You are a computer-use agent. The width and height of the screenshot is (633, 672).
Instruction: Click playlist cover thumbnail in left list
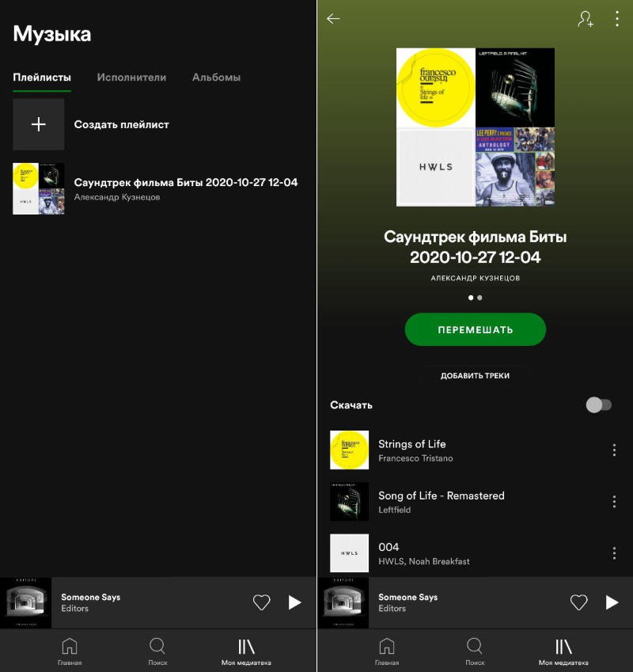(x=39, y=188)
